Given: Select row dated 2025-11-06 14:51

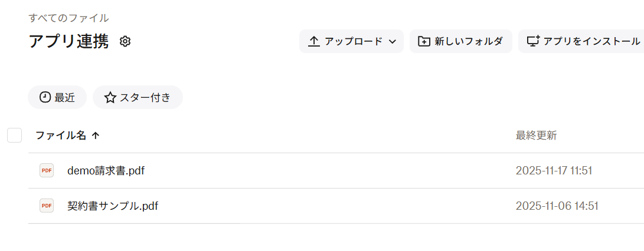Looking at the screenshot, I should click(x=336, y=206).
